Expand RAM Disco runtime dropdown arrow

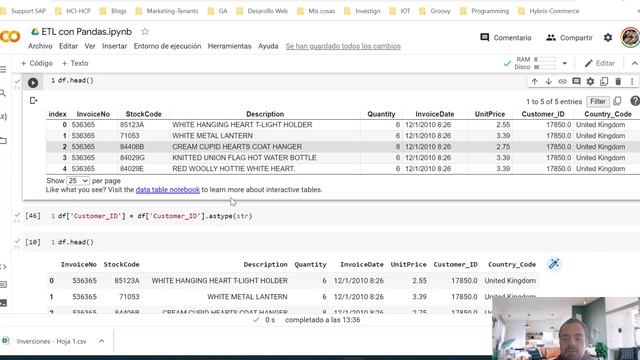564,63
